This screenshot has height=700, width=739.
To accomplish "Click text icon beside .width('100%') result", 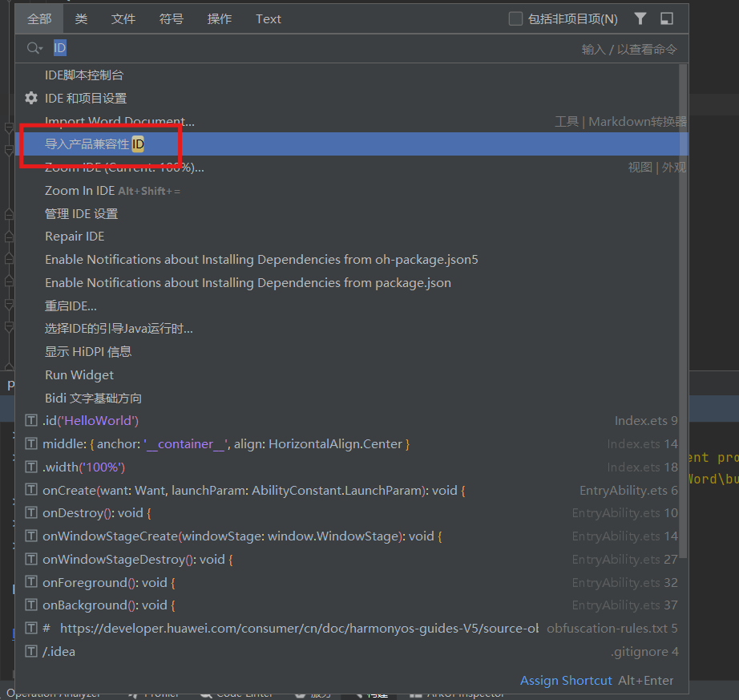I will (x=31, y=467).
